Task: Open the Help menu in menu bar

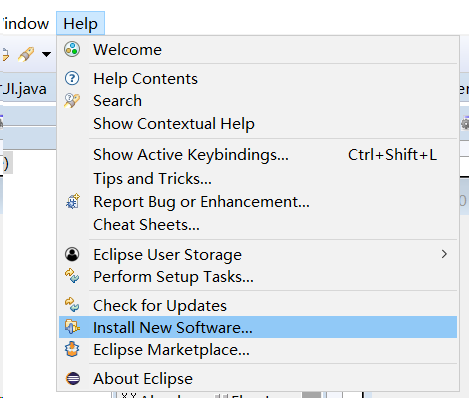Action: [x=80, y=24]
